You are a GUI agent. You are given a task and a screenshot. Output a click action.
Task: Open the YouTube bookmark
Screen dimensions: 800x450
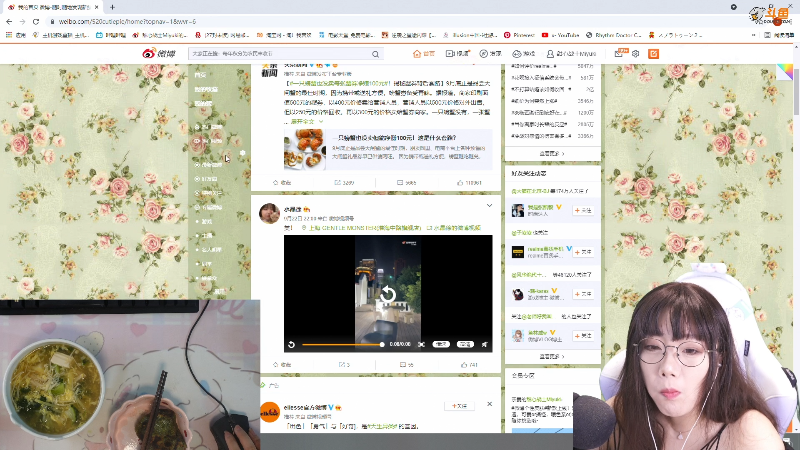pos(560,35)
